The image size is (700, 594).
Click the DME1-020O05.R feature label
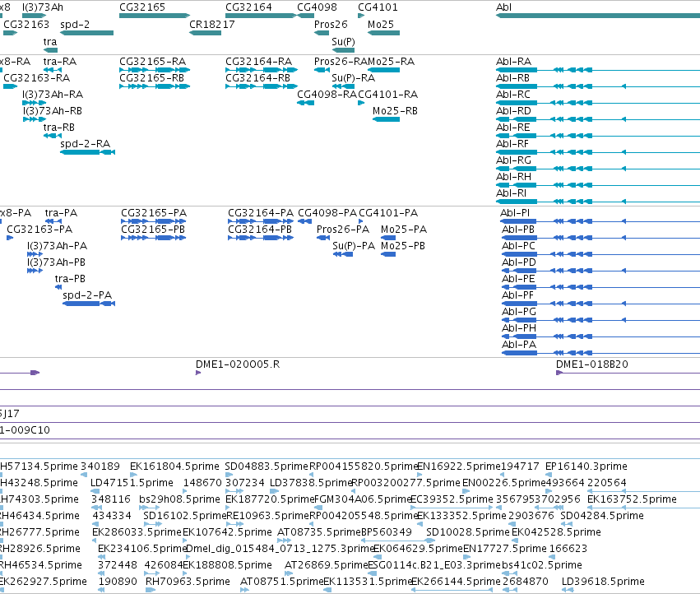pyautogui.click(x=238, y=364)
